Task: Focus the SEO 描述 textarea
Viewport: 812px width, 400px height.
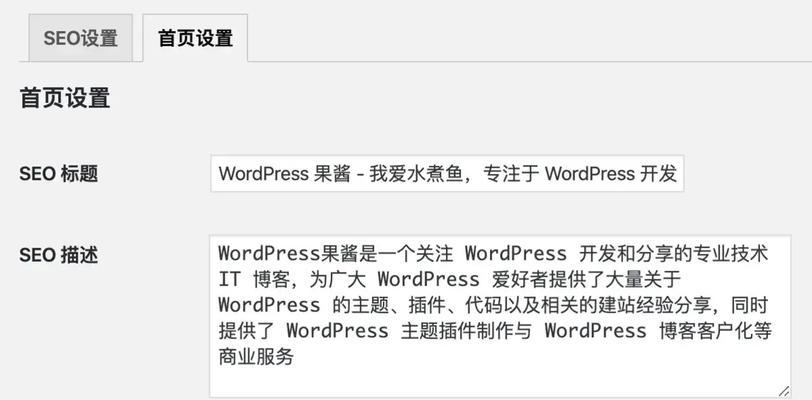Action: click(x=500, y=317)
